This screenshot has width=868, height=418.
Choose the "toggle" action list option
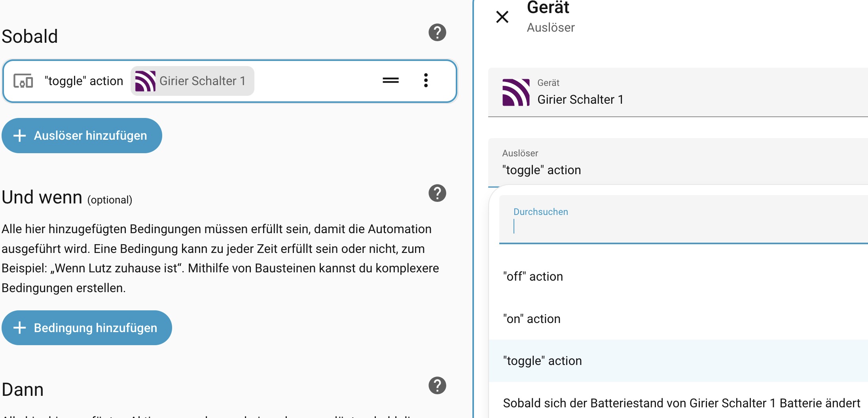click(542, 361)
